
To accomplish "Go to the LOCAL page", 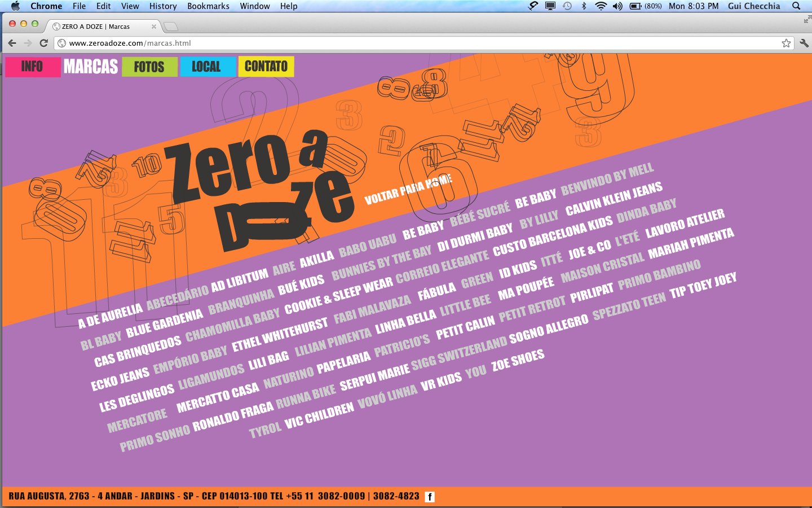I will [208, 67].
